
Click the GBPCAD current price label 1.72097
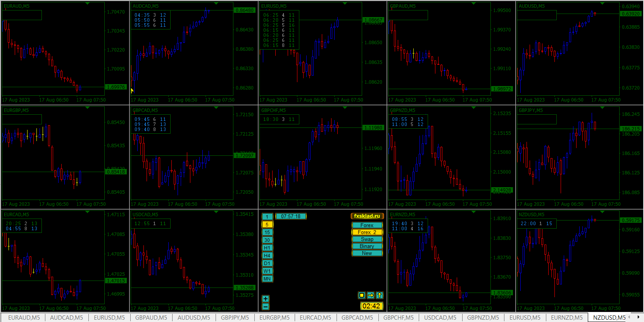click(x=245, y=156)
